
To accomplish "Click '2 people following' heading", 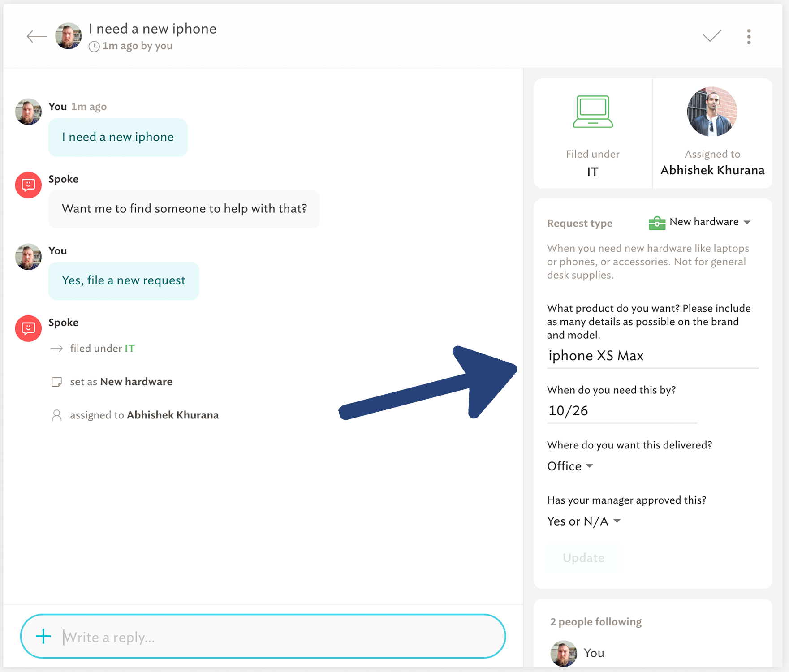I will (595, 622).
